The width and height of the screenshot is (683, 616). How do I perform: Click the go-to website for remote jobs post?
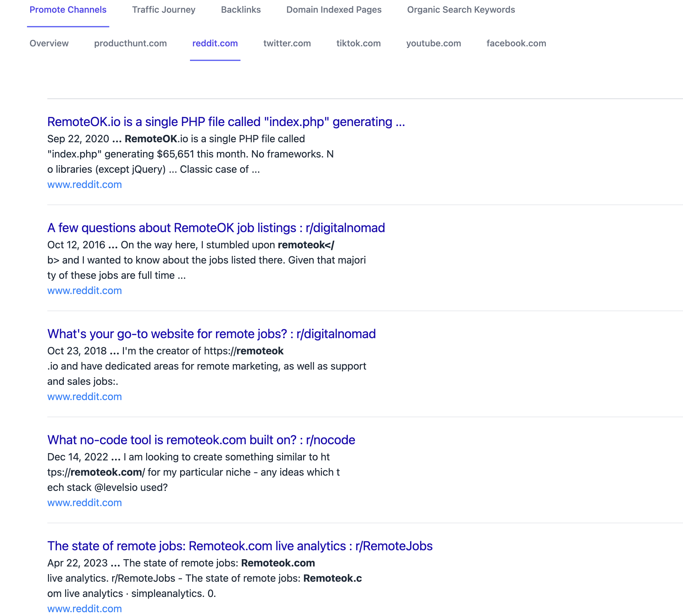(211, 334)
